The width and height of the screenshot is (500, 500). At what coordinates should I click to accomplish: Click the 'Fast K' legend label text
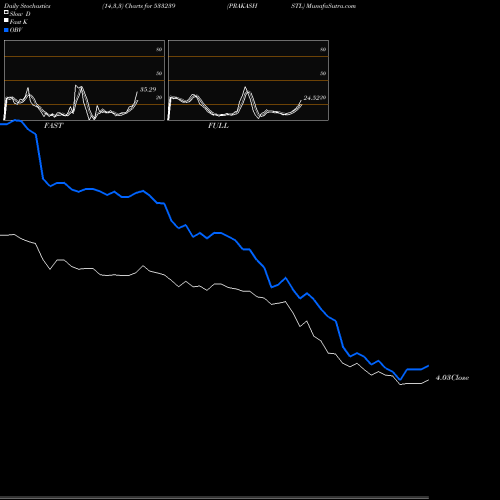19,22
